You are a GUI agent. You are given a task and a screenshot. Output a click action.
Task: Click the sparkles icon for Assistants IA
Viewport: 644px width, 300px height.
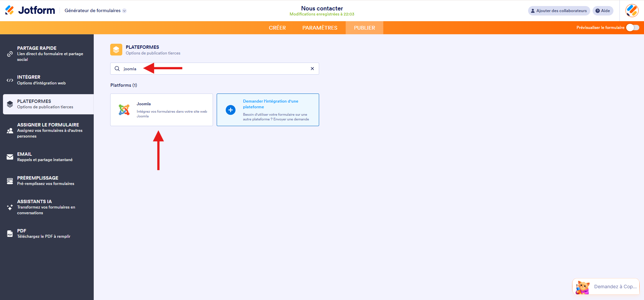[10, 207]
